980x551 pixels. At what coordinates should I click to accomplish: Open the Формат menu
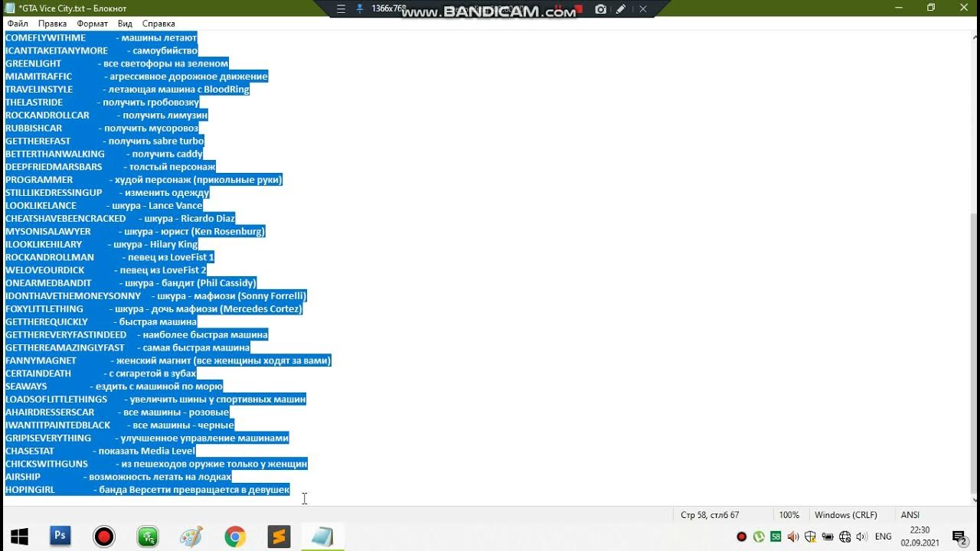point(93,24)
